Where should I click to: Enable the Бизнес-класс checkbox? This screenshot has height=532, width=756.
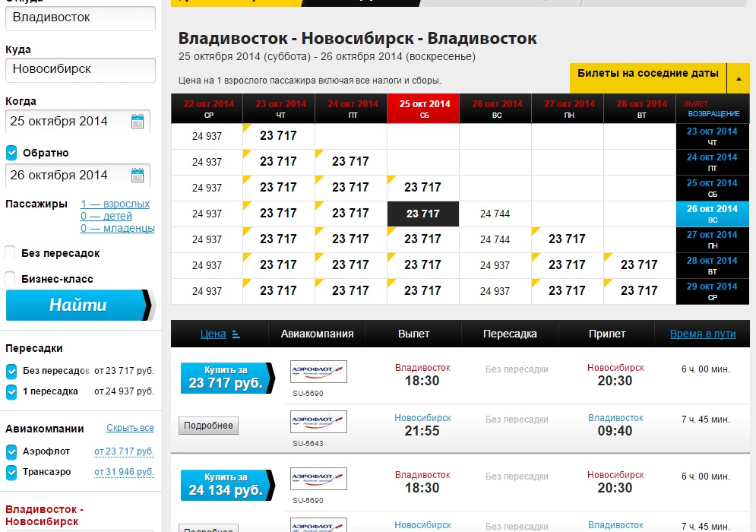11,279
